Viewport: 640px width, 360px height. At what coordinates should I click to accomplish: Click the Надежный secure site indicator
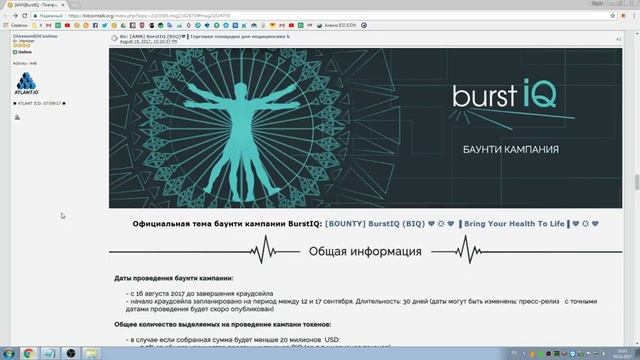[x=48, y=16]
